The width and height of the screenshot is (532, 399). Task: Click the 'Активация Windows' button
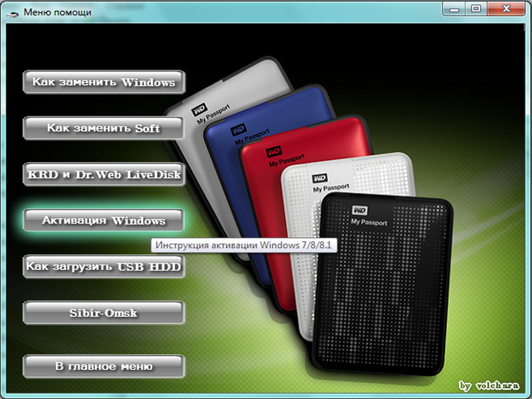(x=104, y=220)
